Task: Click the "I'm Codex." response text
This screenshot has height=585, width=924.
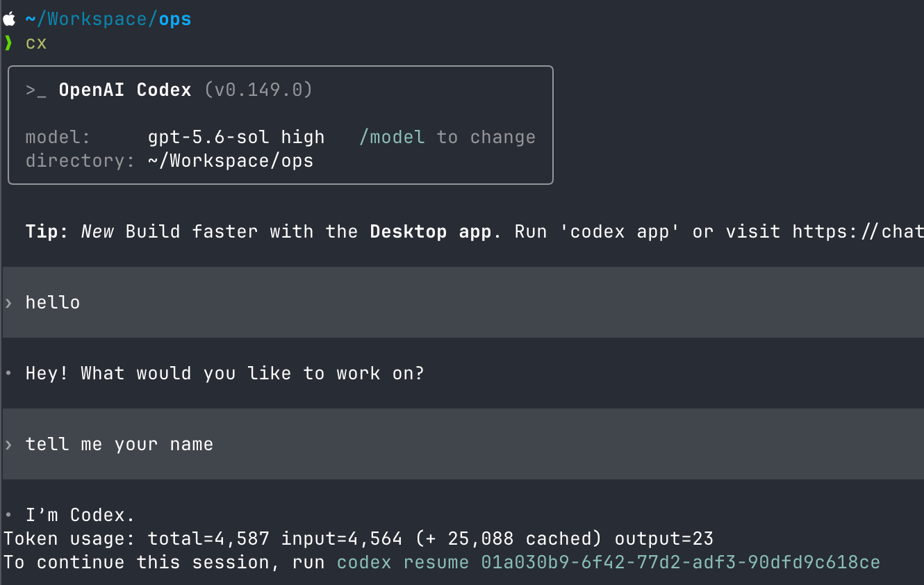Action: tap(81, 515)
